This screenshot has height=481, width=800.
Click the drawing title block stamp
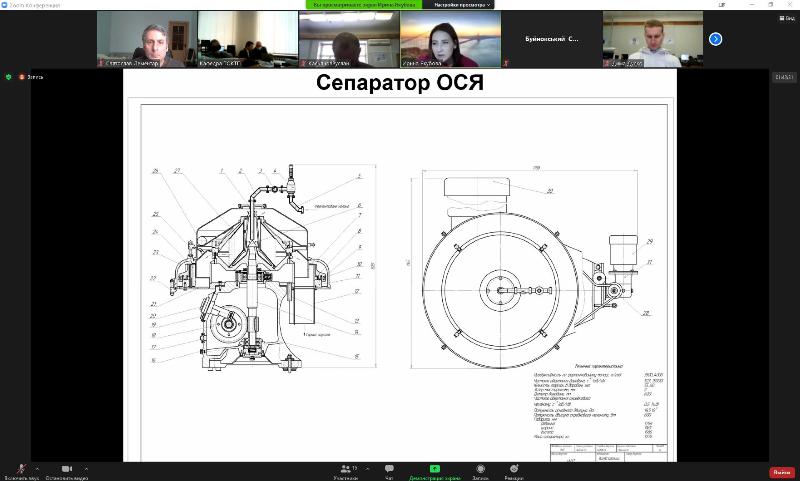(608, 452)
